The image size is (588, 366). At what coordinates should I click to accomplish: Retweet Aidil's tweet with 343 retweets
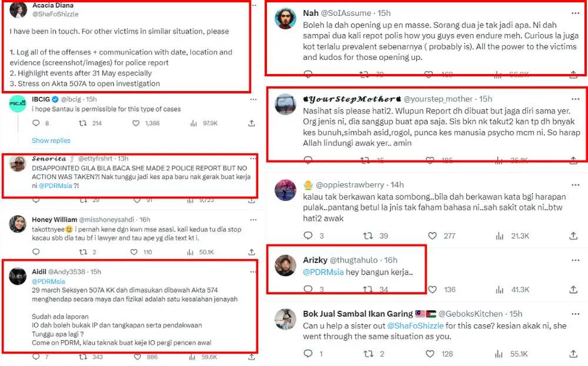(x=83, y=357)
